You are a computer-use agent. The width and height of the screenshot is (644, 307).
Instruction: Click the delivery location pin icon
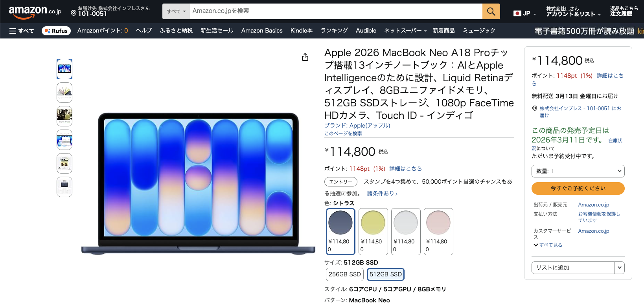click(x=74, y=13)
